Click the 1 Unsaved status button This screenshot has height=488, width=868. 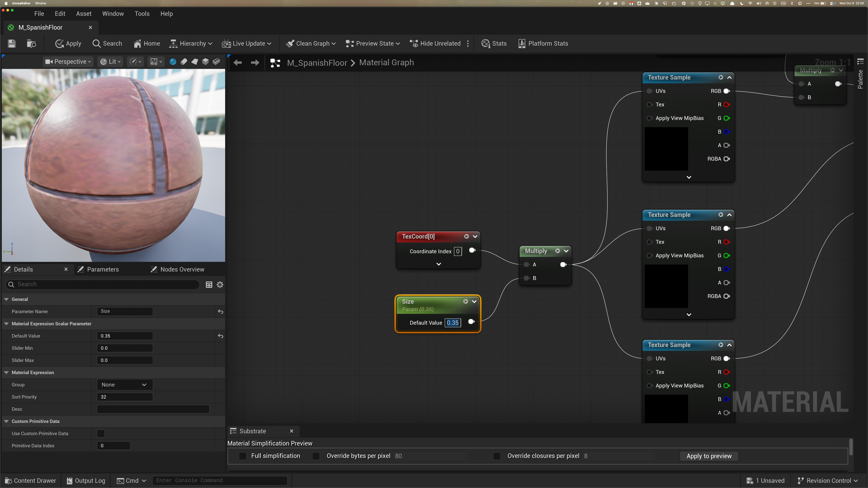(x=766, y=481)
